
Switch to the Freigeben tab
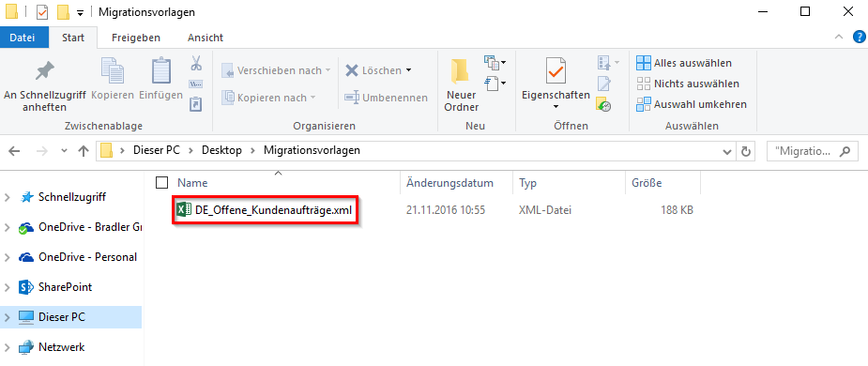(x=136, y=38)
